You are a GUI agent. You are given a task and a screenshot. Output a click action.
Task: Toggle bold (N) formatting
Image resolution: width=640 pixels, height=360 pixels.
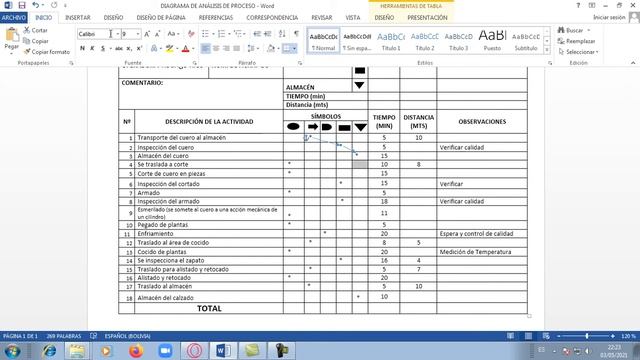(82, 48)
